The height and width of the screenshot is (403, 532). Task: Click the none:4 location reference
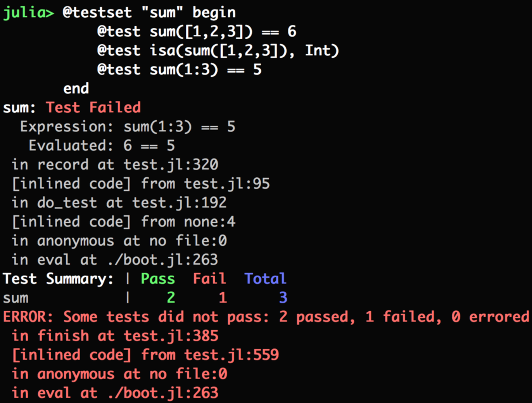(x=210, y=222)
